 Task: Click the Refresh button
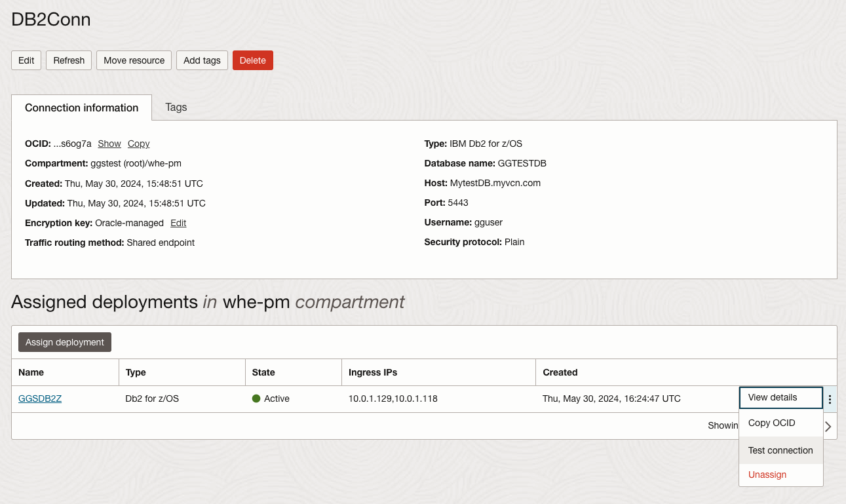(69, 60)
